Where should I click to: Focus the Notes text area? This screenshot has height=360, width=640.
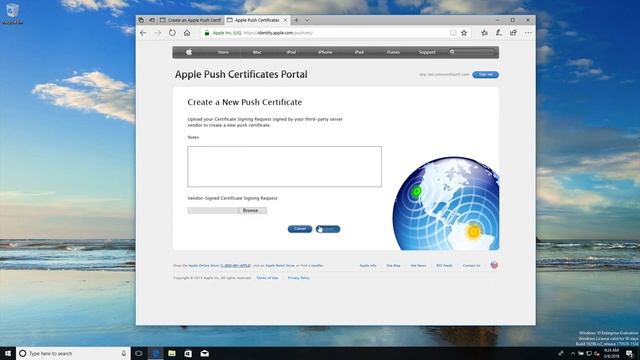tap(284, 167)
